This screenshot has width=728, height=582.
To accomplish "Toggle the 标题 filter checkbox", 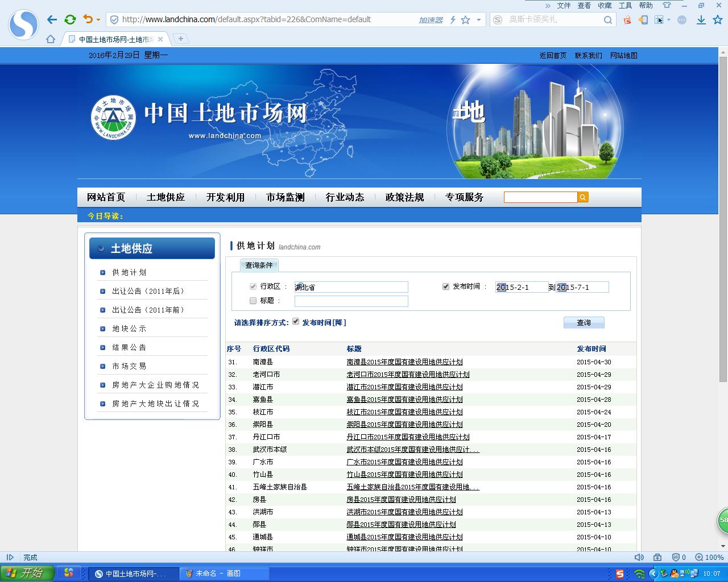I will [x=253, y=301].
